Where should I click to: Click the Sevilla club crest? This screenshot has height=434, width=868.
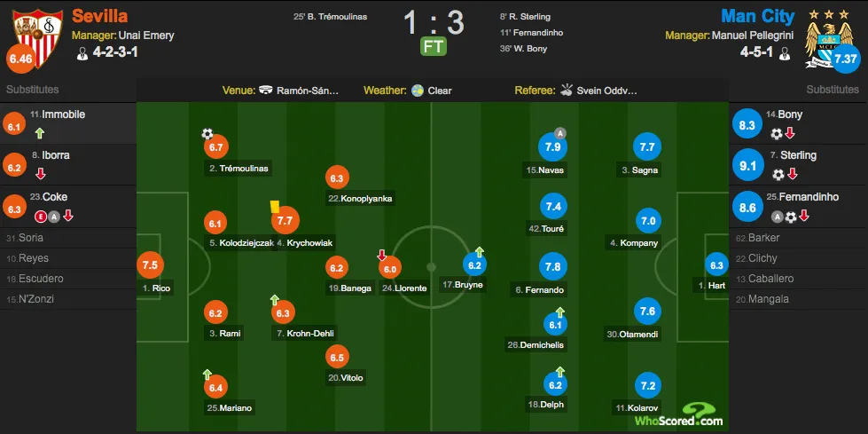click(37, 37)
